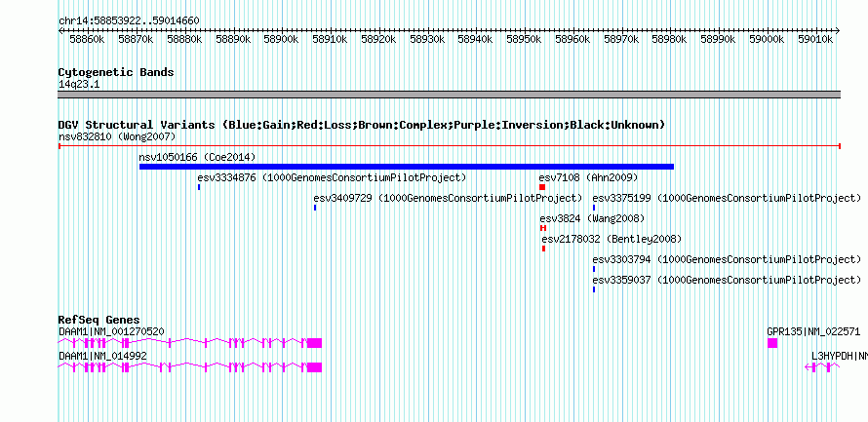Click the right arrow at ruler end
This screenshot has height=422, width=868.
pyautogui.click(x=838, y=30)
